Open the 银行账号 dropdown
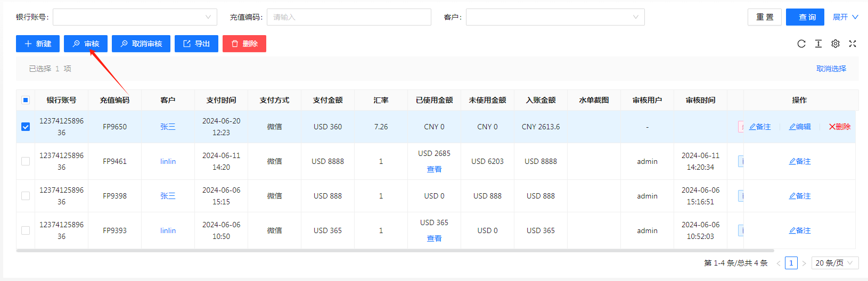This screenshot has height=281, width=868. (x=135, y=17)
